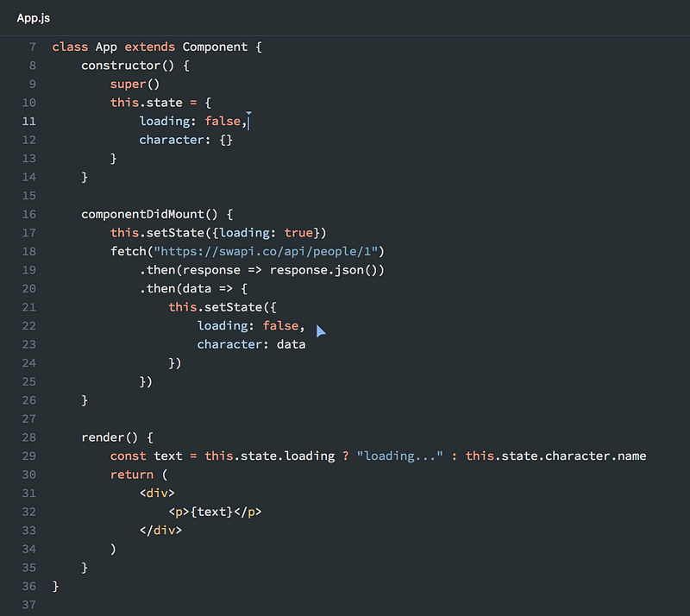This screenshot has height=616, width=690.
Task: Click the "loading..." string literal
Action: (399, 456)
